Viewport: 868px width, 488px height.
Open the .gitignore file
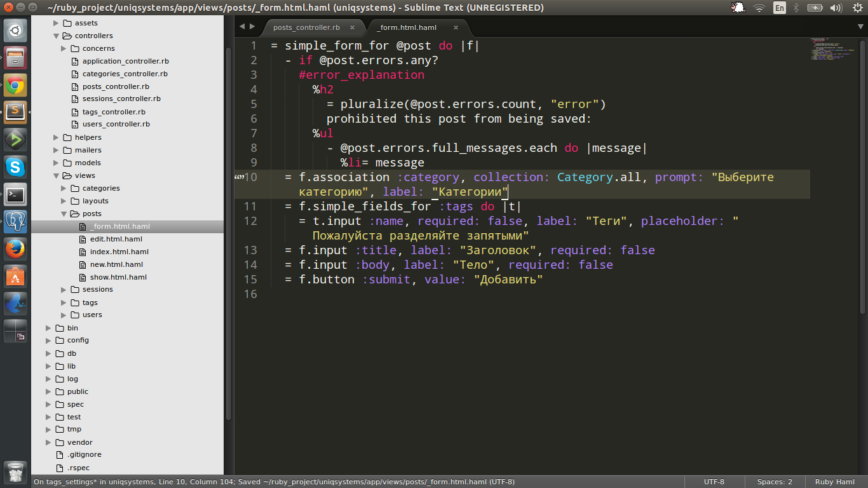[85, 455]
